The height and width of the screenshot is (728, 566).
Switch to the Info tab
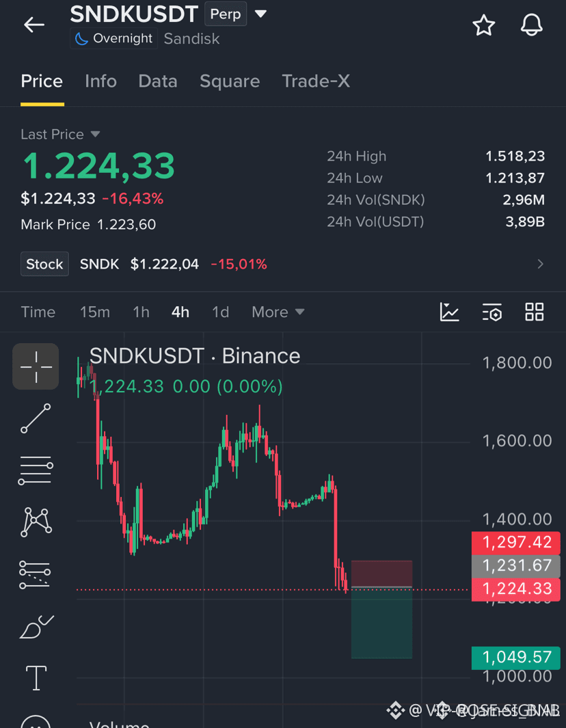pos(100,81)
